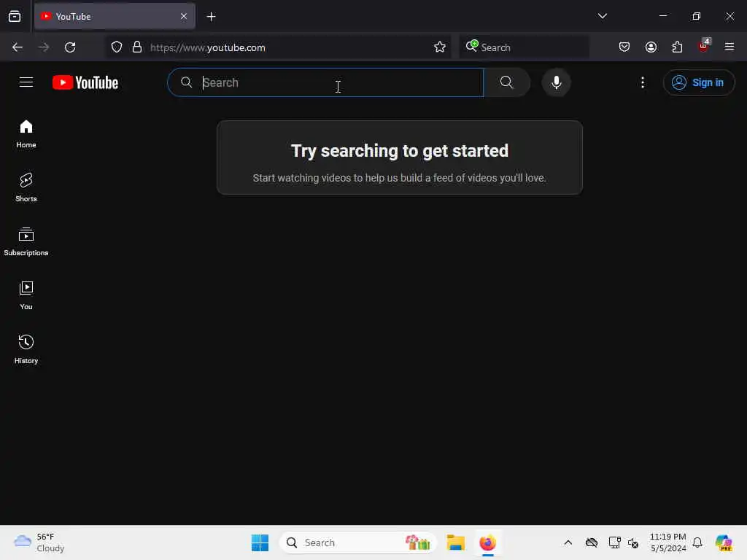747x560 pixels.
Task: Go back with the browser back arrow
Action: tap(18, 47)
